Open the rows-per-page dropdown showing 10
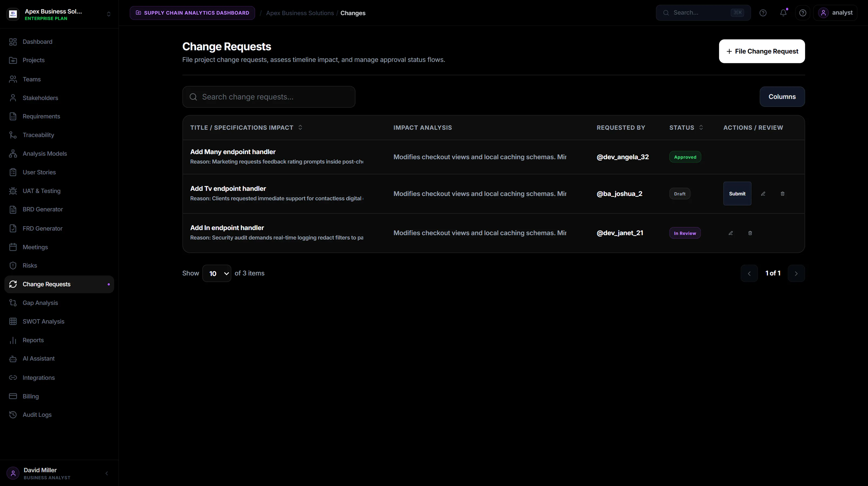 coord(217,274)
